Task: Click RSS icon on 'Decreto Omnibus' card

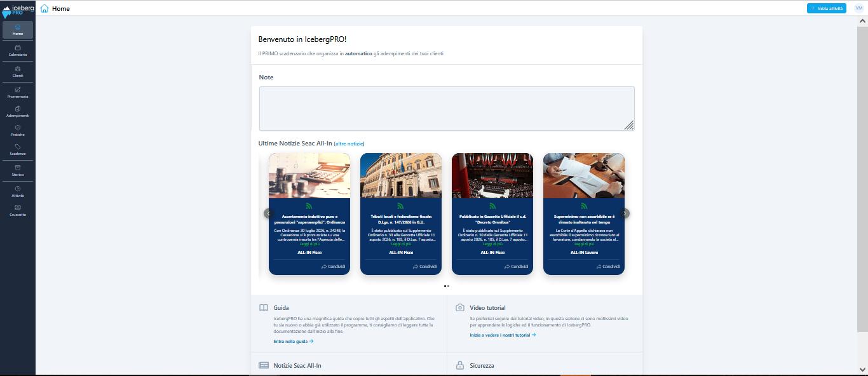Action: [x=492, y=206]
